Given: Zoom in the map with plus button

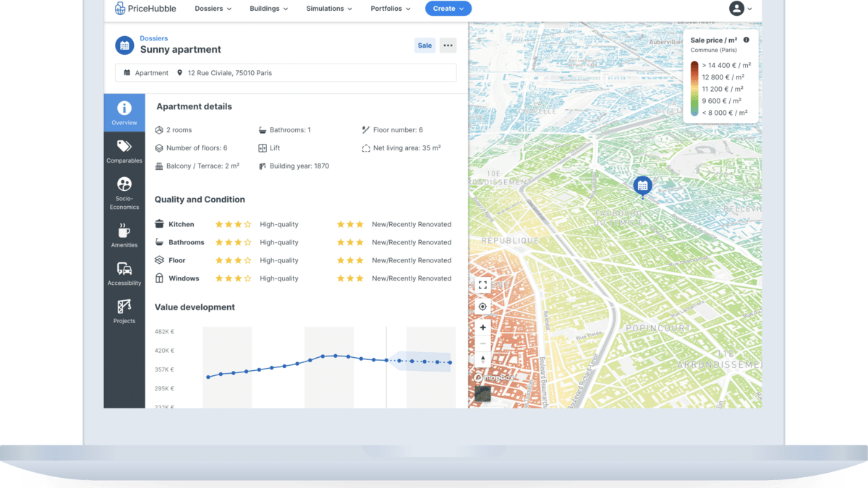Looking at the screenshot, I should [482, 328].
